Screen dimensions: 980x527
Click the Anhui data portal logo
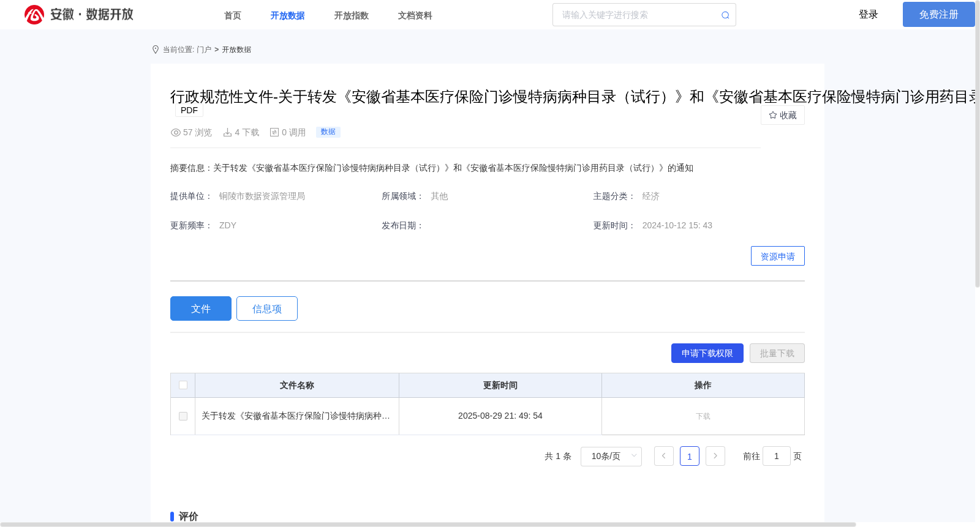tap(79, 15)
